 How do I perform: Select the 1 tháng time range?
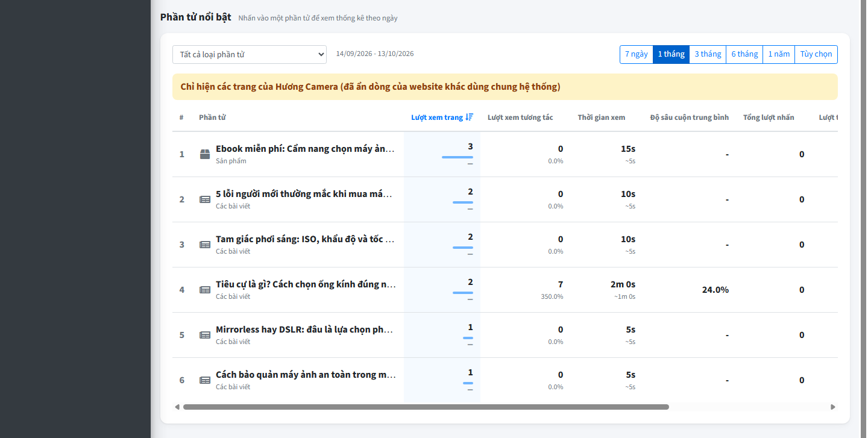tap(671, 54)
